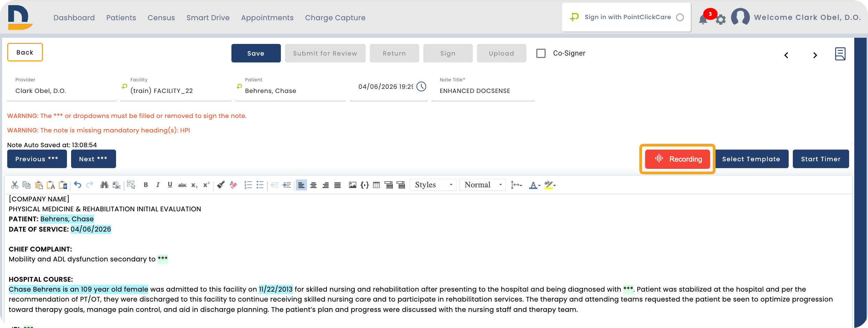868x328 pixels.
Task: Open the Styles dropdown
Action: click(x=433, y=185)
